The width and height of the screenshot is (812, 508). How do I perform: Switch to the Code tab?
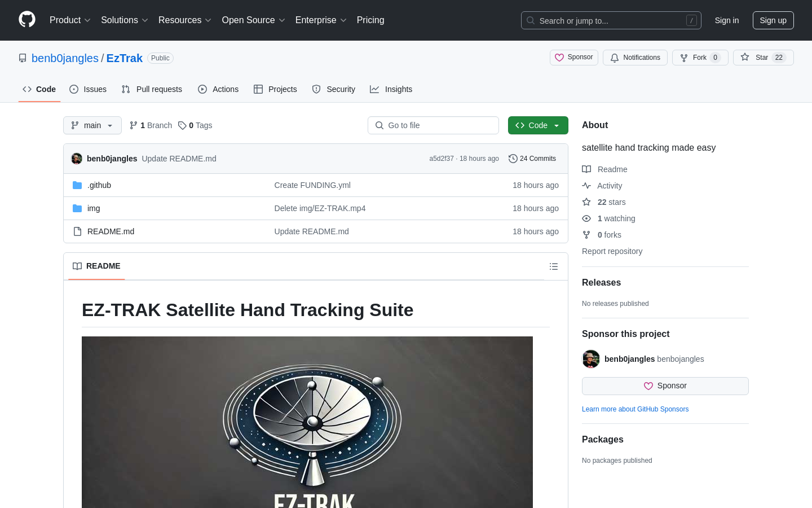[39, 89]
